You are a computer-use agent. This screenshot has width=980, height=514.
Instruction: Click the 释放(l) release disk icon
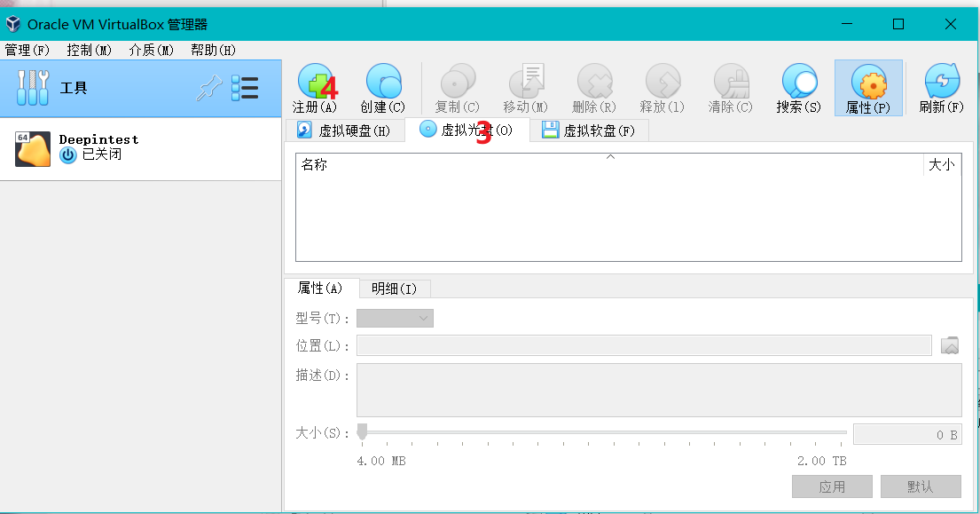click(x=662, y=82)
